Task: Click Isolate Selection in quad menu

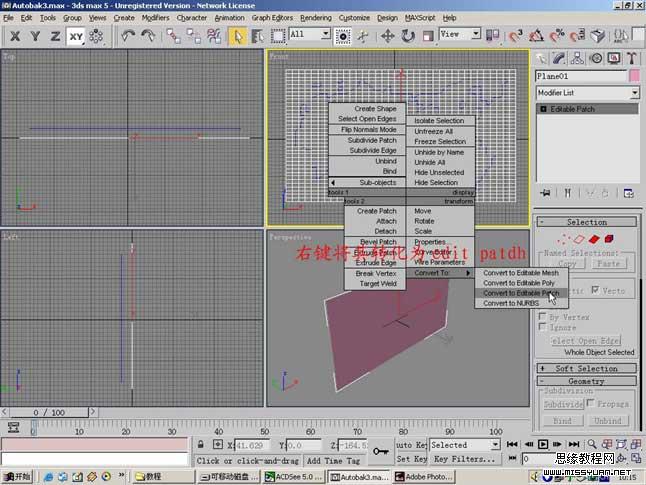Action: (439, 121)
